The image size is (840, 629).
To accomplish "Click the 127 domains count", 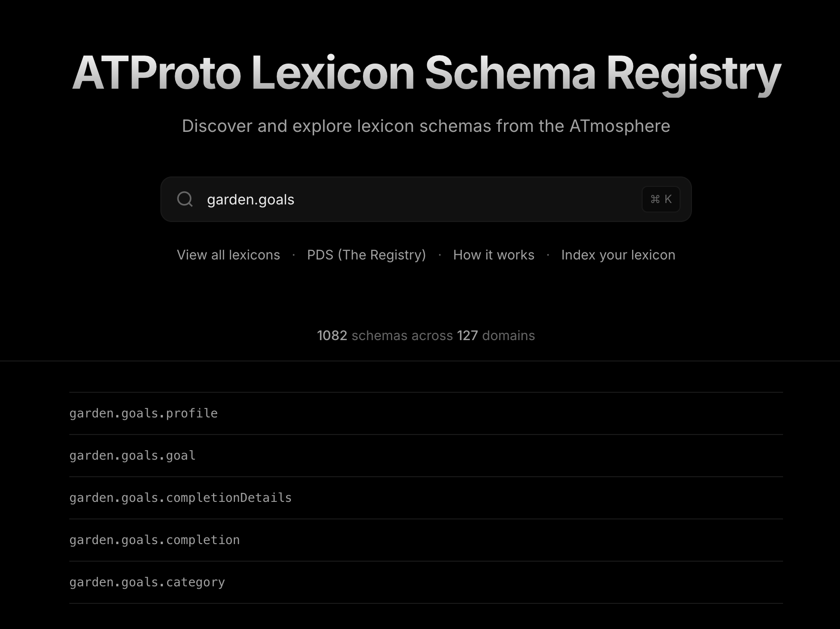I will (467, 336).
